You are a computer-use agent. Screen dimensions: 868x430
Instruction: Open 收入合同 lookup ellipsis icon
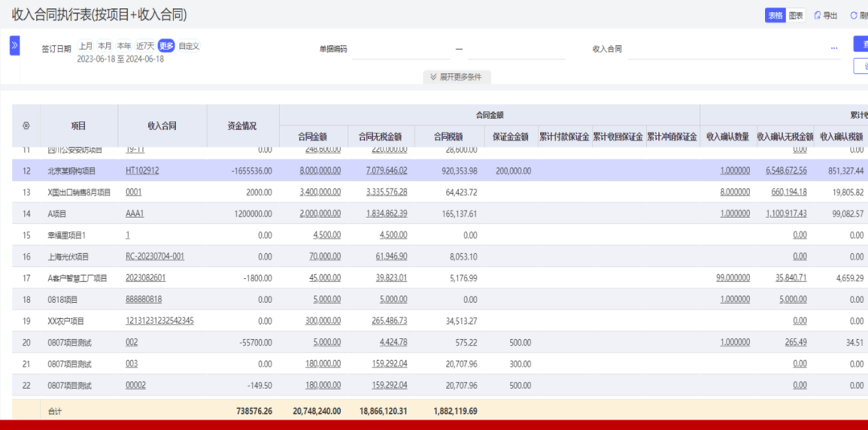click(x=834, y=49)
